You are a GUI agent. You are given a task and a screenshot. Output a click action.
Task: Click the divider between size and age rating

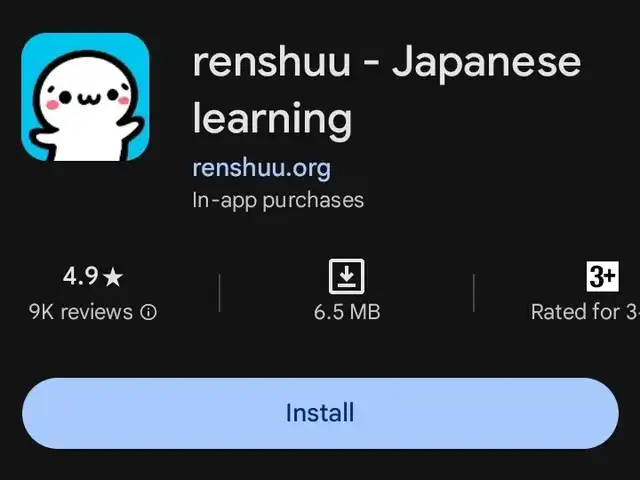[x=473, y=293]
